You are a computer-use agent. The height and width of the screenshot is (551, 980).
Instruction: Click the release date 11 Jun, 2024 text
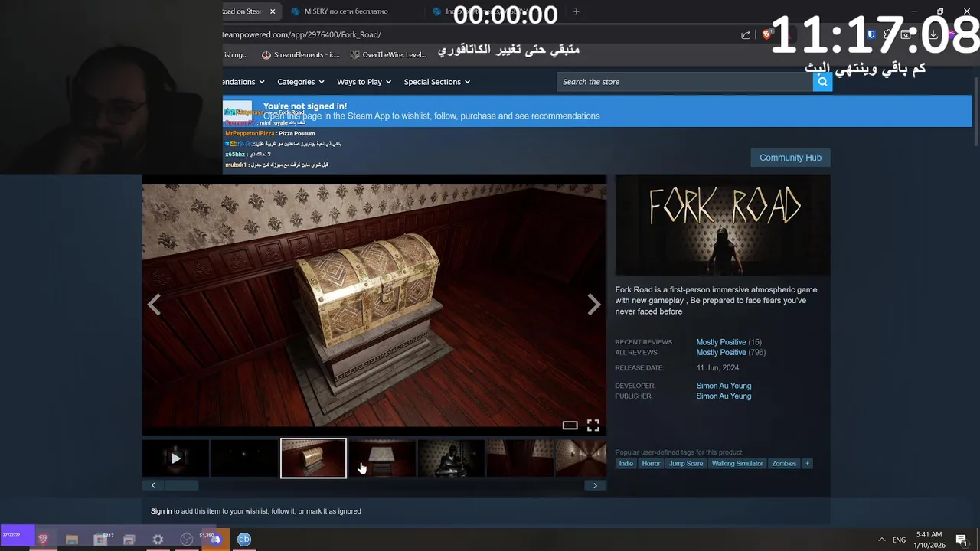(x=717, y=368)
